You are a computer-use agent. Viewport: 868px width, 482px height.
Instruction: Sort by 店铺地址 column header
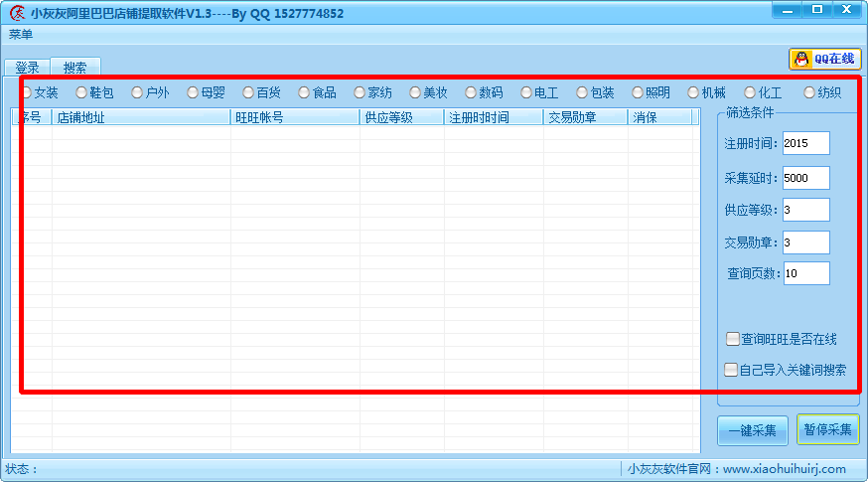[x=141, y=117]
